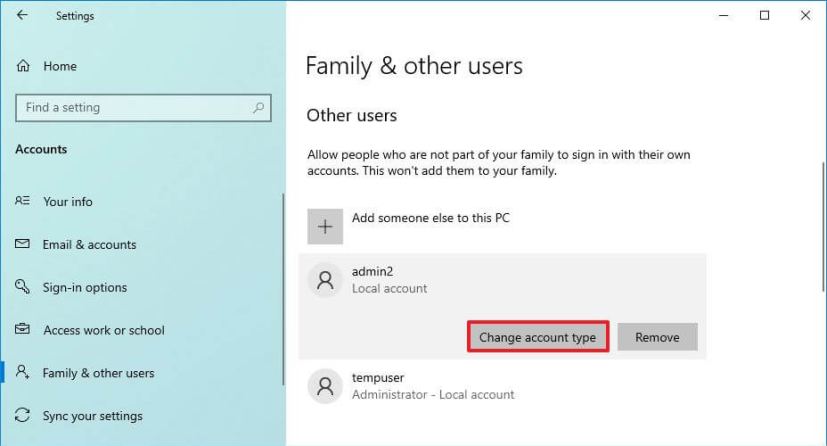827x446 pixels.
Task: Open the Email & accounts page
Action: coord(90,245)
